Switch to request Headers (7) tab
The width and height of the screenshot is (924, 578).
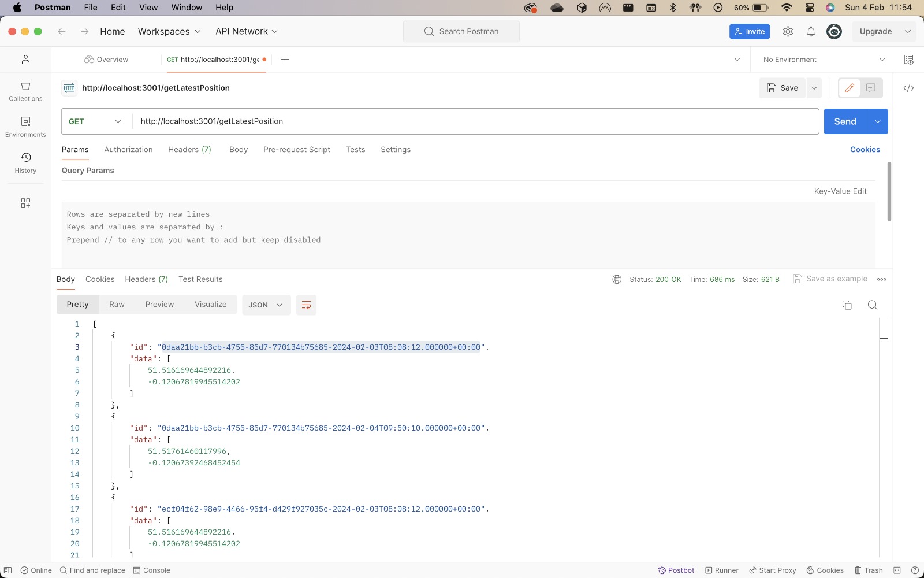[189, 150]
